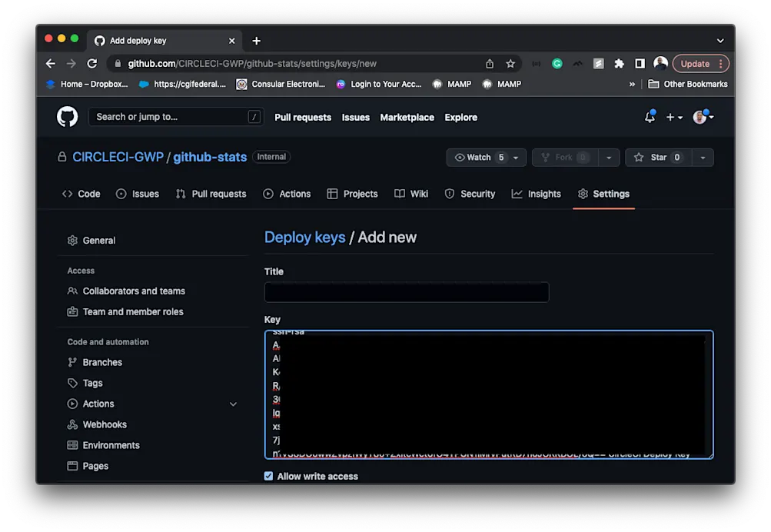
Task: Click the Search or jump to field
Action: click(175, 117)
